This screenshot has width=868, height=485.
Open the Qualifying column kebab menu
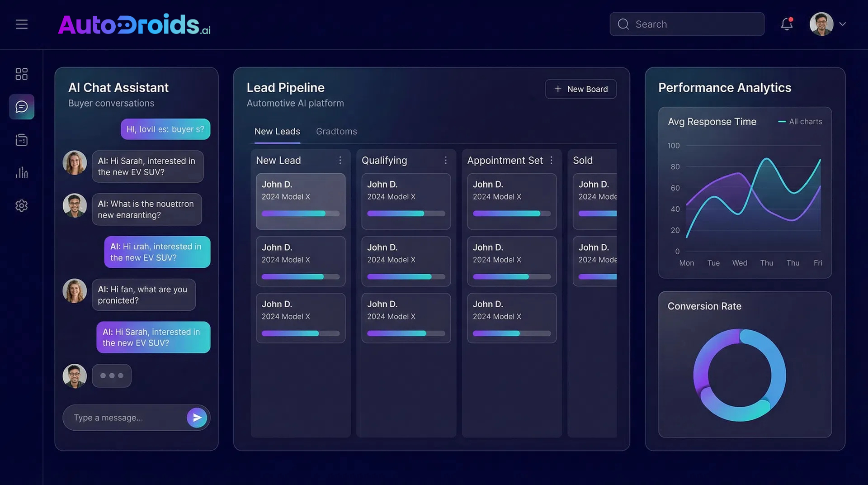[446, 160]
